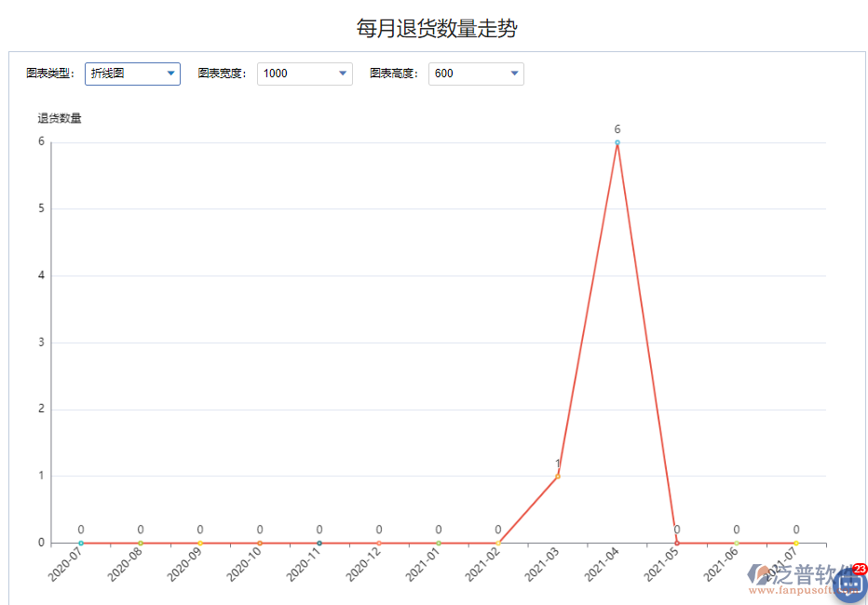Click the peak data point labeled 6
Viewport: 868px width, 605px height.
coord(617,142)
